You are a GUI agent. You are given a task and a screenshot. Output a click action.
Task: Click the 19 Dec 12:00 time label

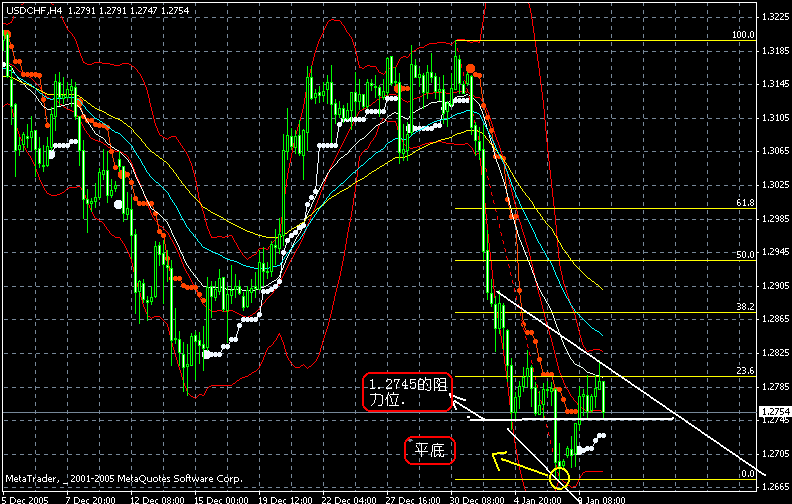tap(286, 500)
